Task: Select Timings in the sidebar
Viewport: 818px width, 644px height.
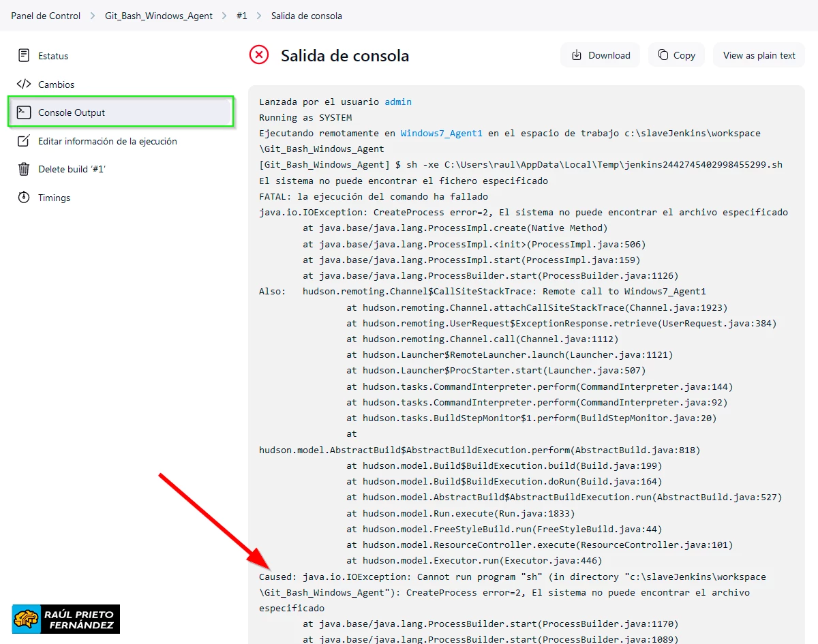Action: point(55,198)
